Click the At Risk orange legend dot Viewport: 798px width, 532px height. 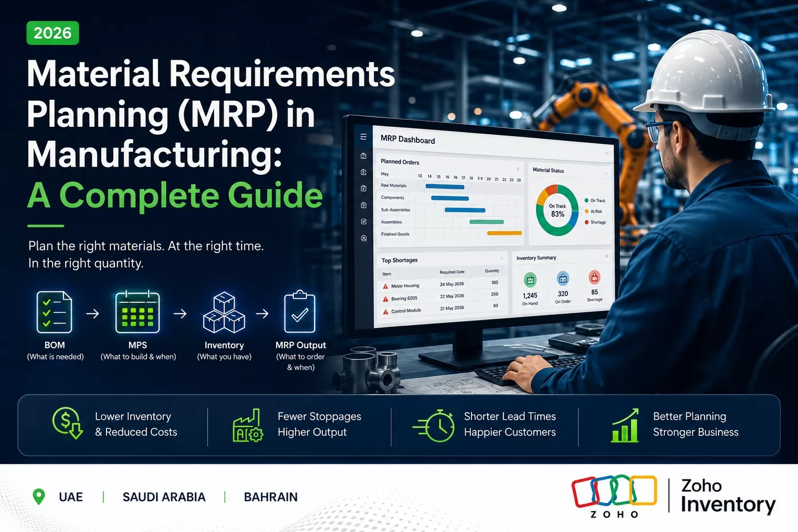tap(586, 211)
